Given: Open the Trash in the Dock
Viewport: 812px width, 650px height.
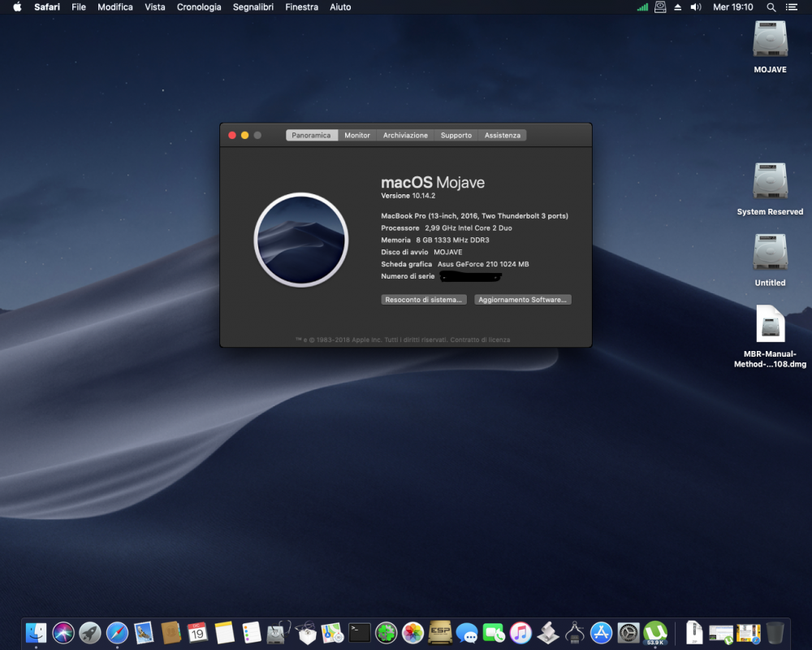Looking at the screenshot, I should point(775,632).
